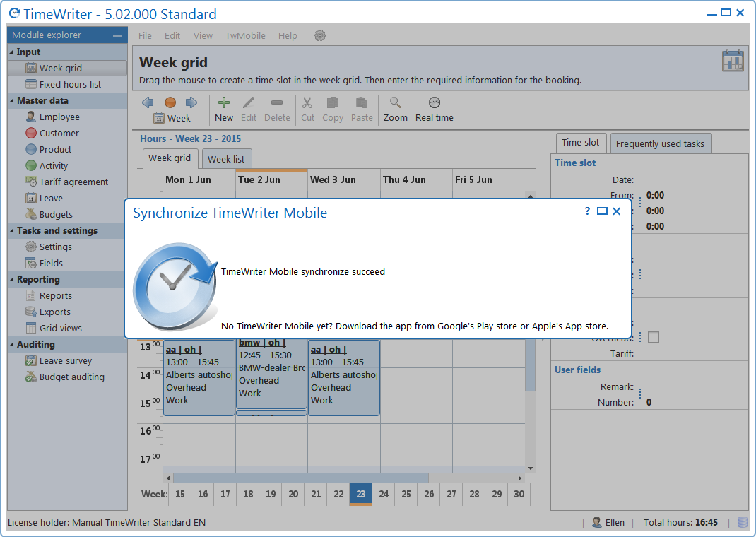Open the Help menu

click(288, 35)
